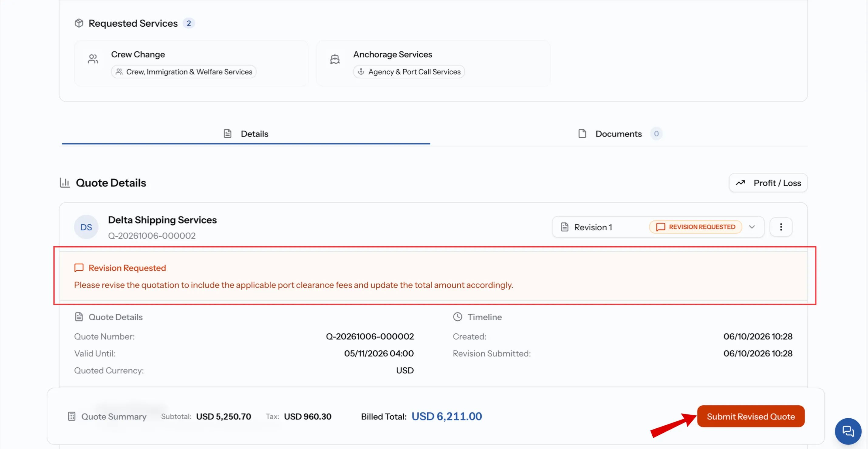The height and width of the screenshot is (449, 868).
Task: Click the Profit / Loss trend arrow icon
Action: 740,183
